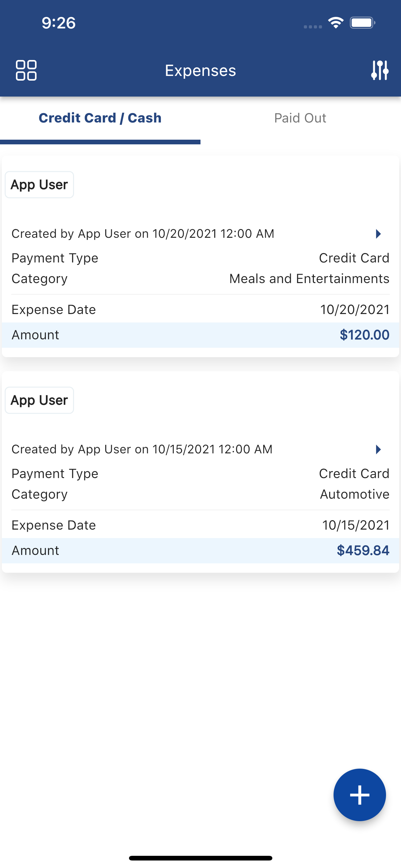Tap the 9:26 status bar clock
Screen dimensions: 401x868
coord(59,23)
